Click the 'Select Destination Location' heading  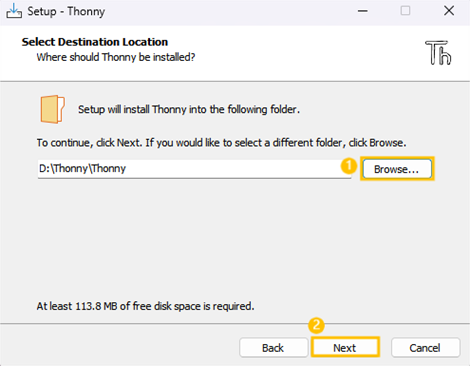point(95,42)
